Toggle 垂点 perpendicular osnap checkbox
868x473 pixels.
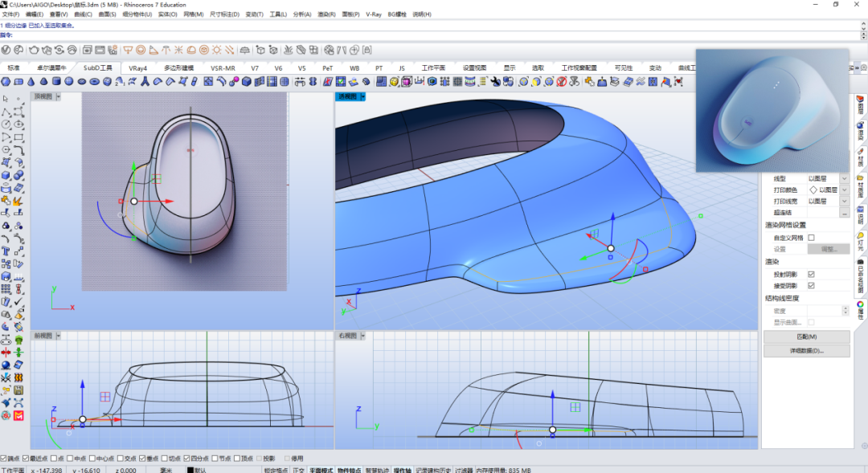142,458
